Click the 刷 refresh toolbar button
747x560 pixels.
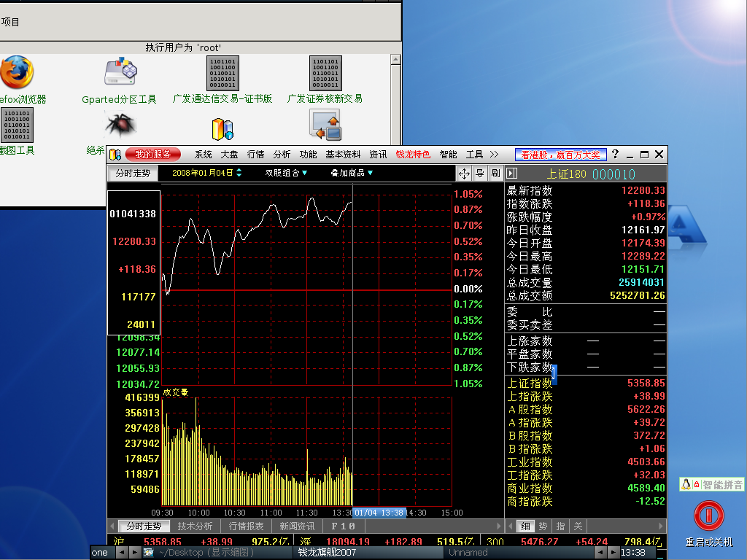click(495, 174)
